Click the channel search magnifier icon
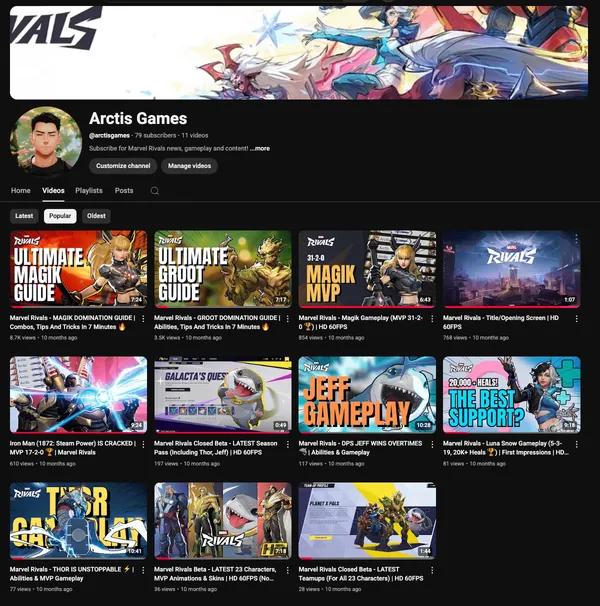600x606 pixels. 155,191
